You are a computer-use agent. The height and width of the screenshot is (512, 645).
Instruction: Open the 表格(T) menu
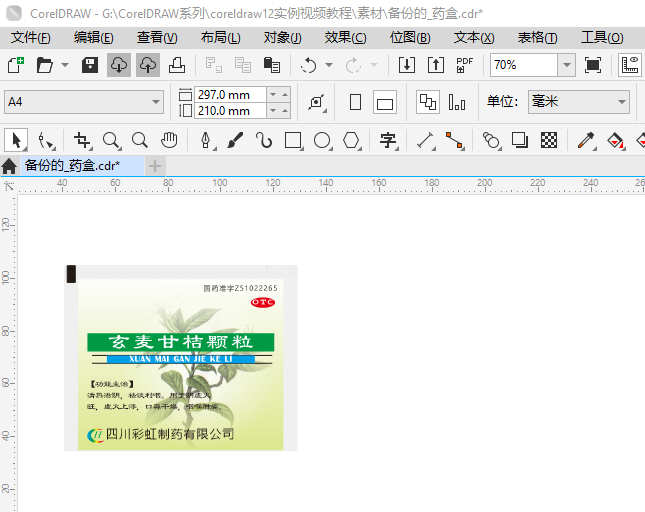point(538,38)
